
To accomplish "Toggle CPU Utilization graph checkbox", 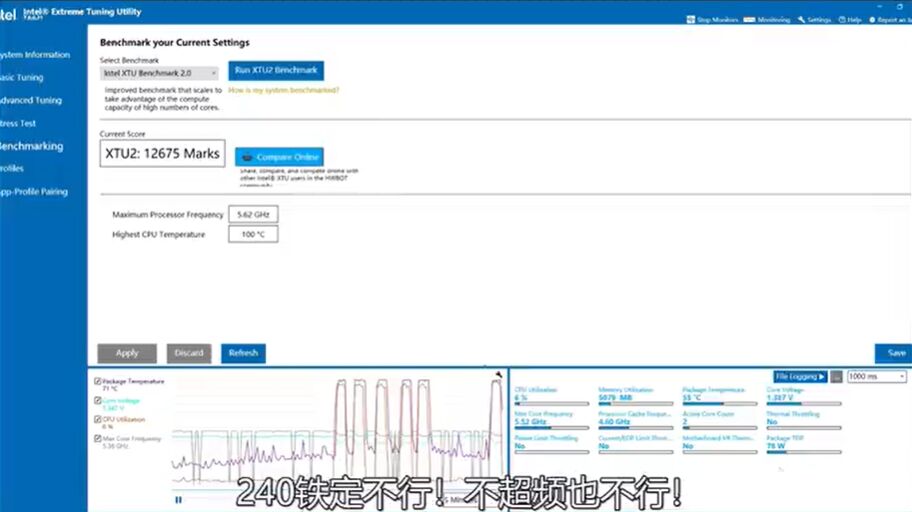I will pos(98,419).
